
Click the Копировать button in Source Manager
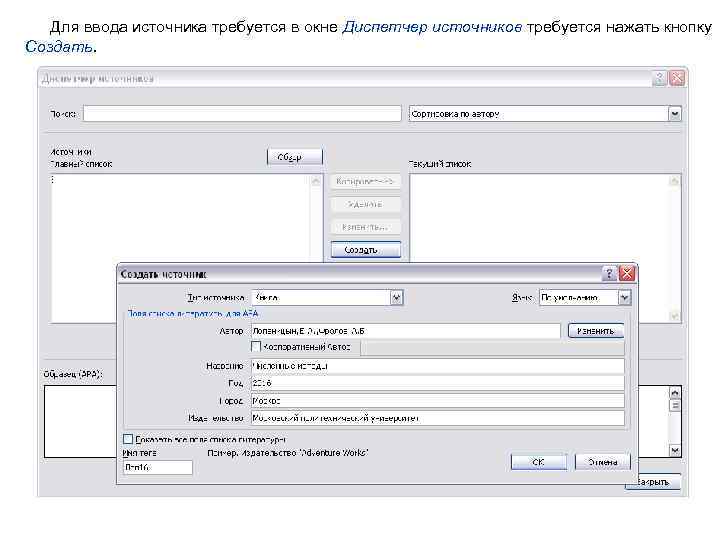(366, 181)
